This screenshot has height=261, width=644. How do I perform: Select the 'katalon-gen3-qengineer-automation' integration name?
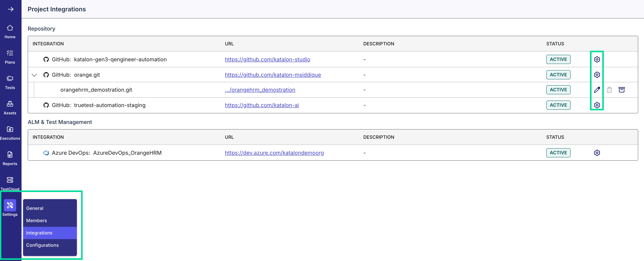[120, 59]
